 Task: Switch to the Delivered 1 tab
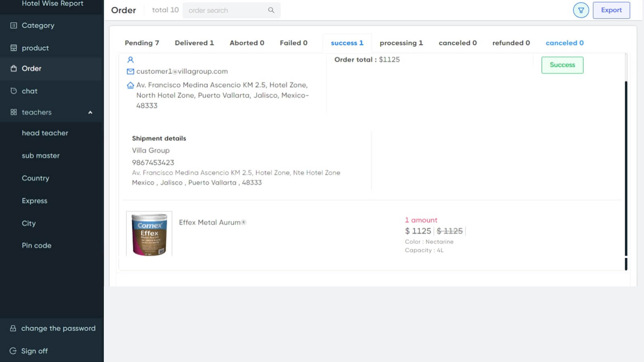click(x=194, y=43)
